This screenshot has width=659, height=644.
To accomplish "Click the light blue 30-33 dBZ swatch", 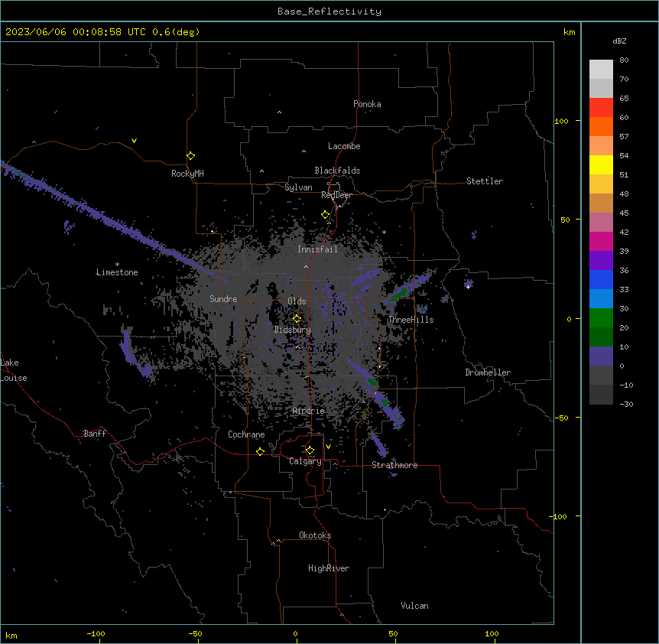I will [x=601, y=299].
